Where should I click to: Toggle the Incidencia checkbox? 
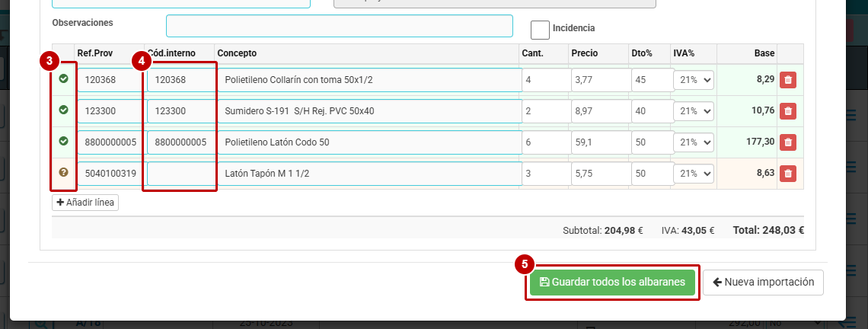540,30
